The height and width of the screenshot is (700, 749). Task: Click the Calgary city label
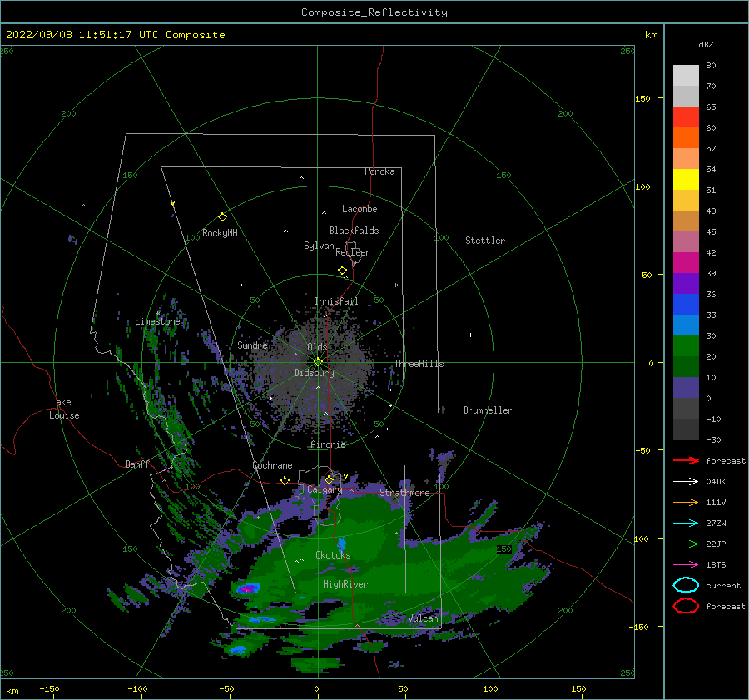tap(325, 489)
